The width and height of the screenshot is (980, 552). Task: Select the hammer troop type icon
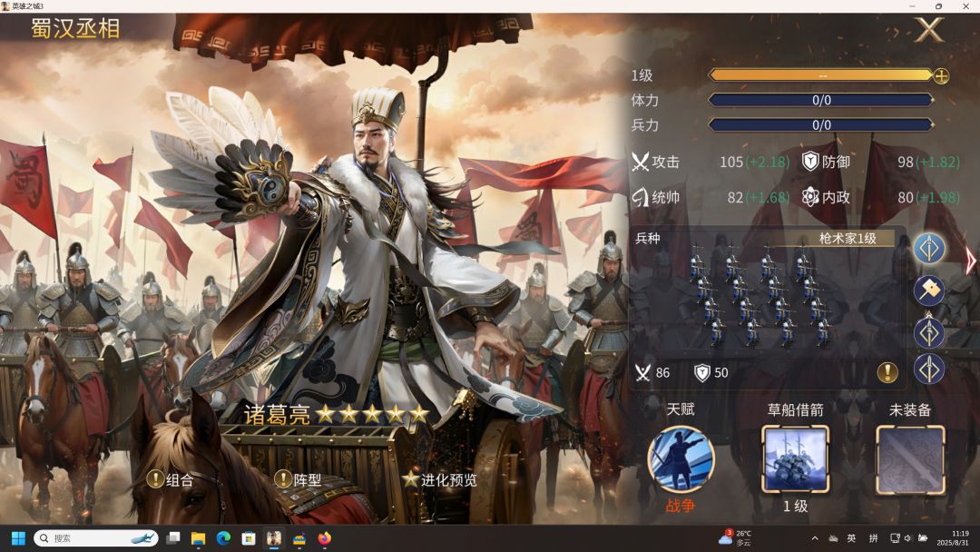[929, 290]
